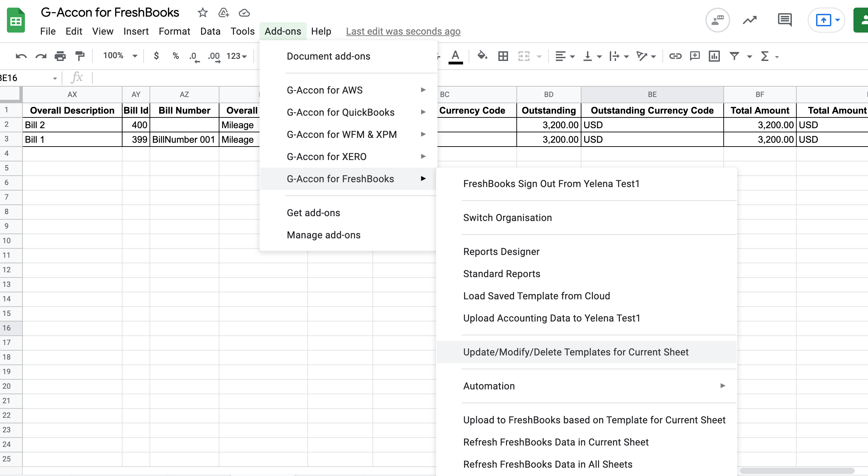This screenshot has height=476, width=868.
Task: Open the Data menu
Action: [x=210, y=32]
